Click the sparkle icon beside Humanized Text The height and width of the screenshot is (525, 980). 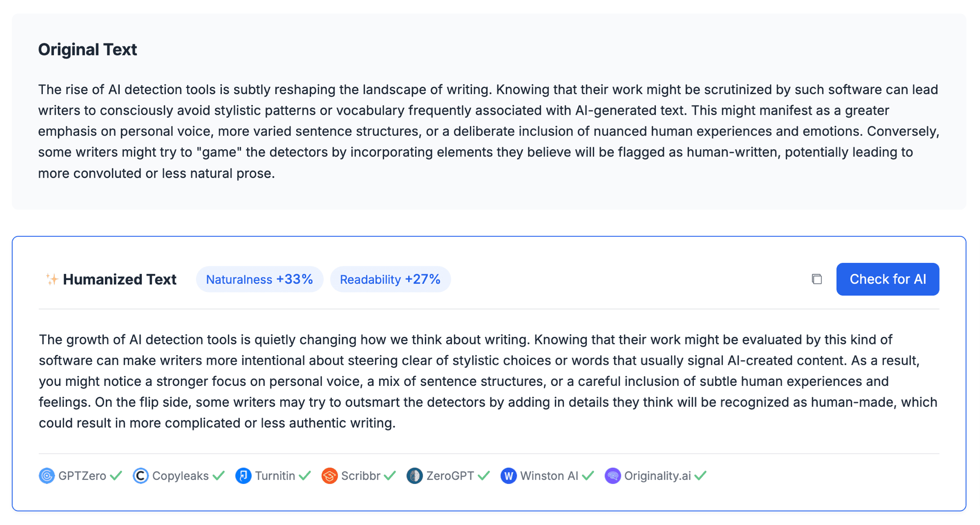tap(52, 279)
